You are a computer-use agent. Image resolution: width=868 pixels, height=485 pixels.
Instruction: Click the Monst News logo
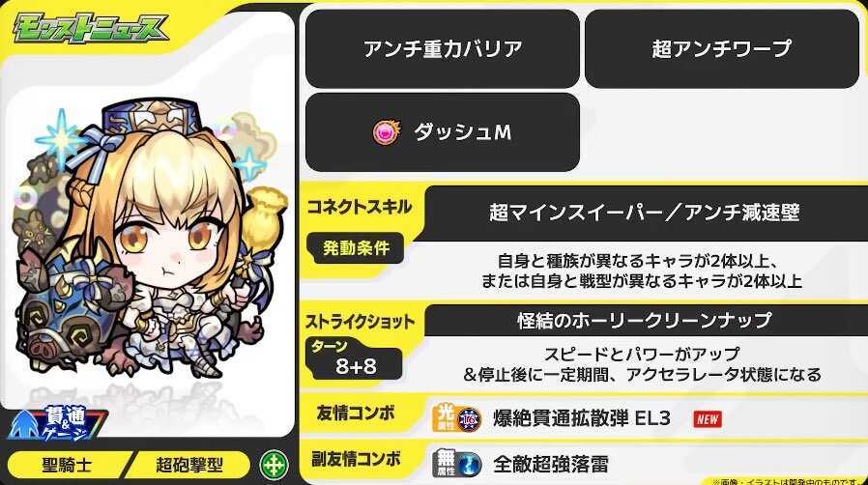tap(90, 28)
